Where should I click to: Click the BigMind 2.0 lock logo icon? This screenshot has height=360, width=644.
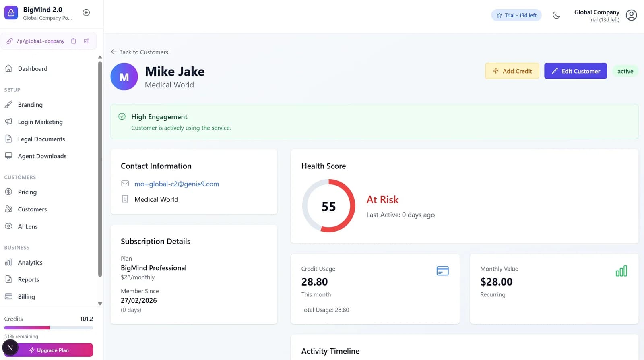pos(11,13)
